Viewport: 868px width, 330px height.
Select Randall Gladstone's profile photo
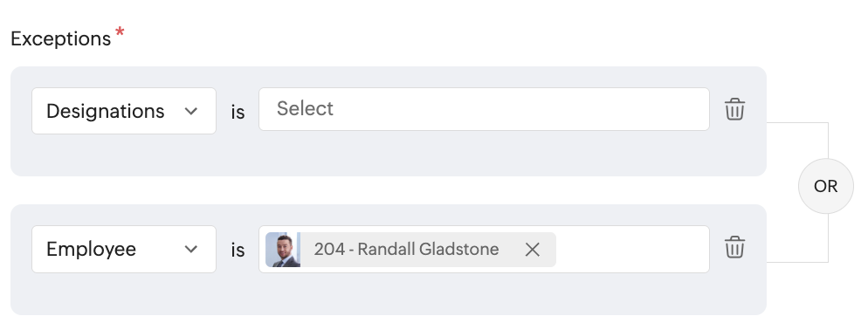click(283, 250)
